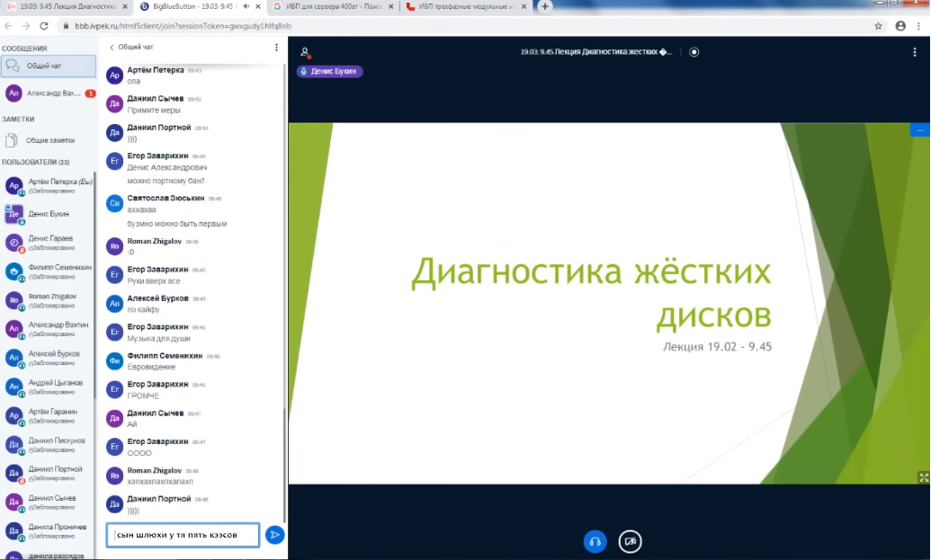Send the typed chat message with paper-plane icon
The height and width of the screenshot is (560, 931).
pos(274,534)
